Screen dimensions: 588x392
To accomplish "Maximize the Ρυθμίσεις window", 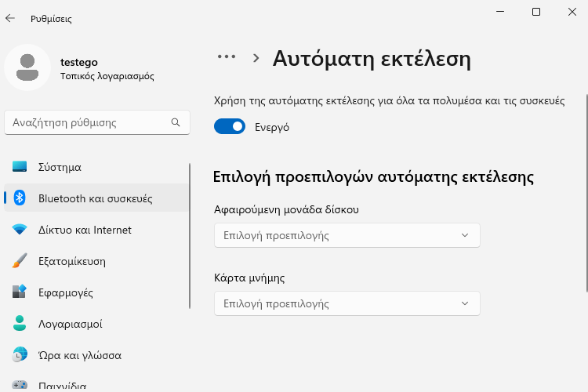I will [x=536, y=12].
